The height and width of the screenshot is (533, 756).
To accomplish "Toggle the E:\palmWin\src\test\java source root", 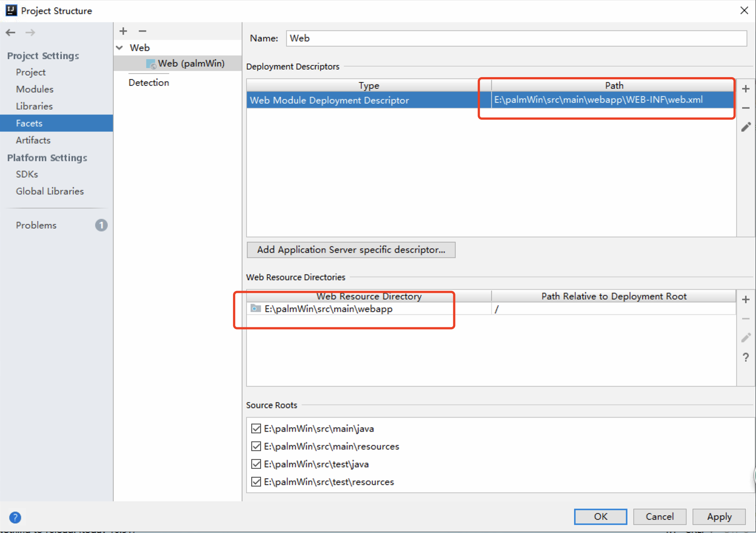I will pyautogui.click(x=256, y=464).
